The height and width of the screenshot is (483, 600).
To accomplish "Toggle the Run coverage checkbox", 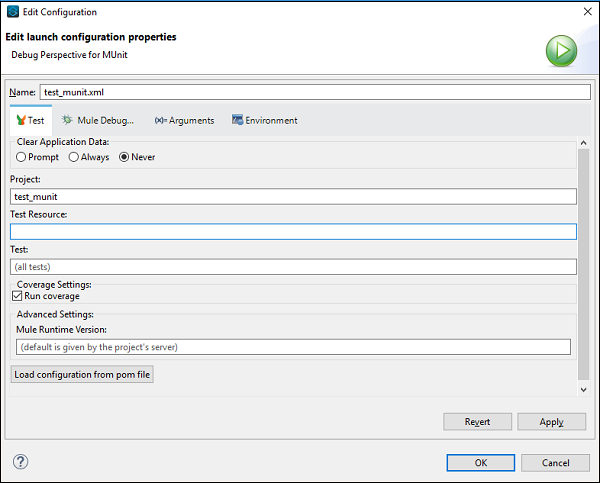I will click(x=16, y=296).
